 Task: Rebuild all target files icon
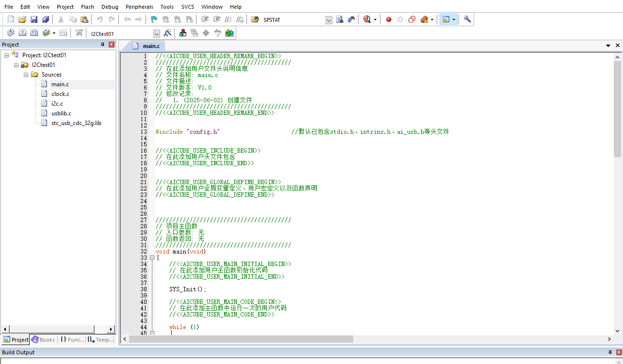[x=34, y=33]
